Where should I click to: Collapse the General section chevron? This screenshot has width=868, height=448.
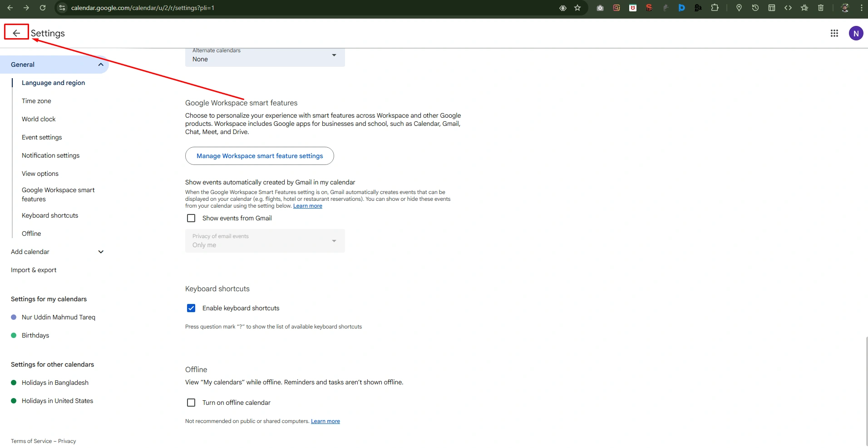point(101,65)
